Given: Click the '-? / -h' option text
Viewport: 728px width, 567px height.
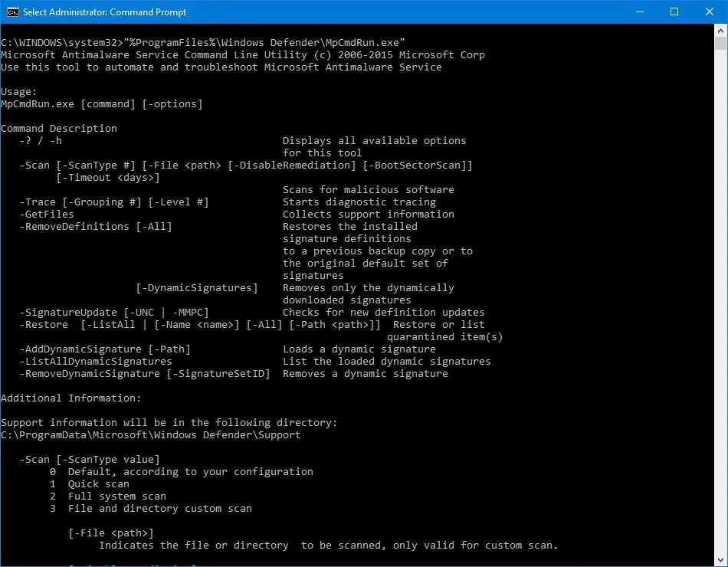Looking at the screenshot, I should (x=41, y=141).
